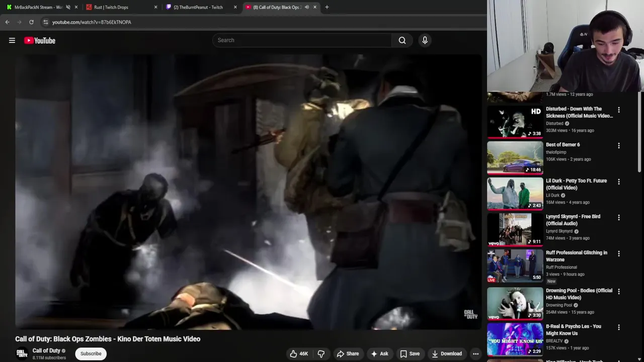The height and width of the screenshot is (362, 644).
Task: Open the Call of Duty channel avatar
Action: coord(22,353)
